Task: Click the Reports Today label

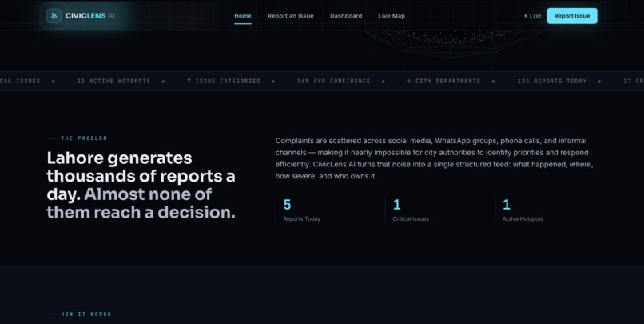Action: [301, 218]
